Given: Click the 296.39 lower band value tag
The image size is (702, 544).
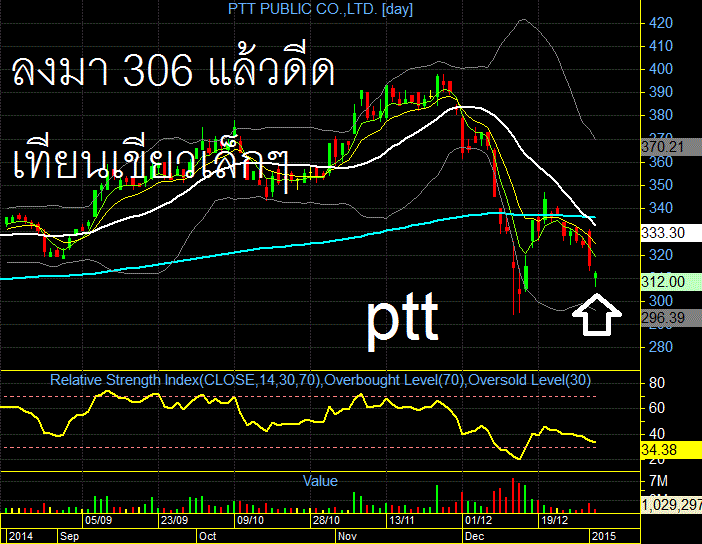Looking at the screenshot, I should pyautogui.click(x=670, y=318).
